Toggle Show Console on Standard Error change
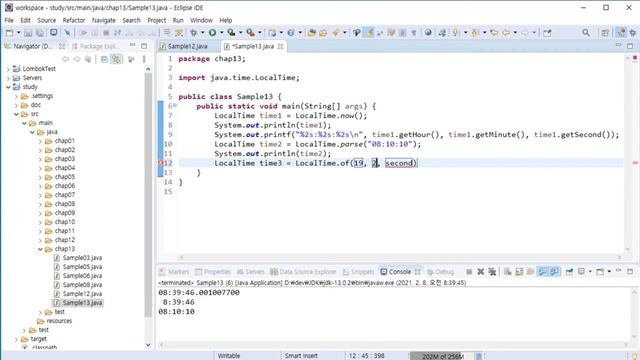The width and height of the screenshot is (640, 360). [x=554, y=271]
